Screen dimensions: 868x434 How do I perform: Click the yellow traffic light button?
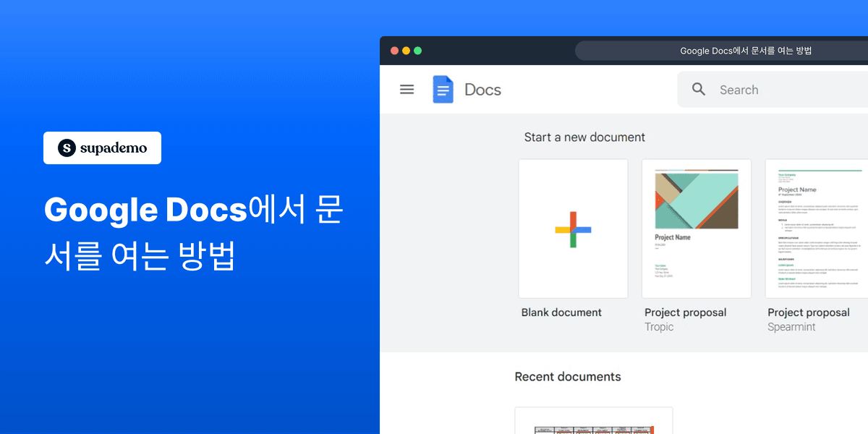[406, 50]
